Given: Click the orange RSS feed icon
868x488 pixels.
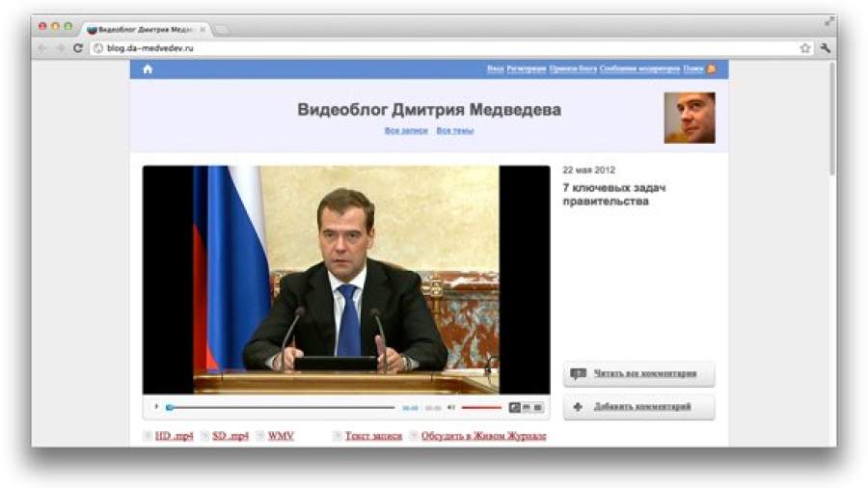Looking at the screenshot, I should click(712, 68).
